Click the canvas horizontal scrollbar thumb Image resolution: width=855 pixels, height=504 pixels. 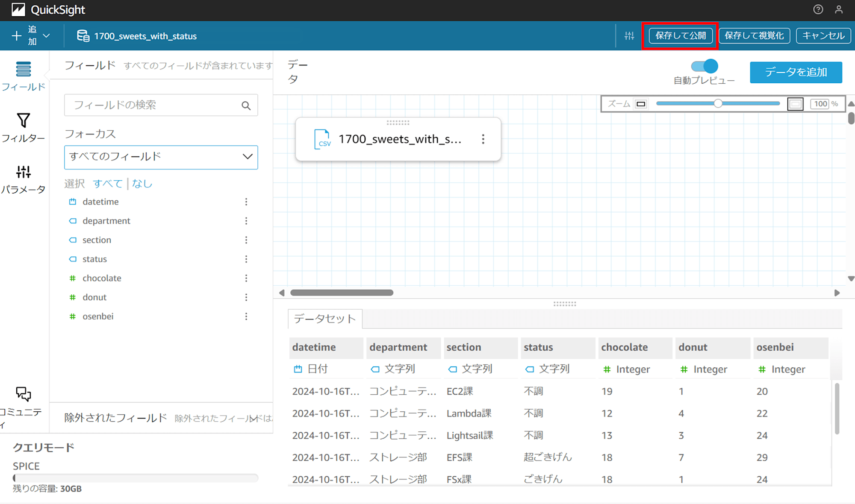tap(342, 293)
